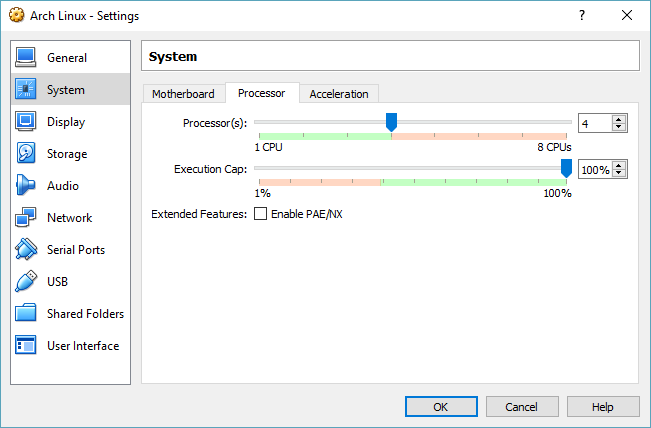Choose the Audio speaker icon
Image resolution: width=651 pixels, height=428 pixels.
pyautogui.click(x=26, y=185)
